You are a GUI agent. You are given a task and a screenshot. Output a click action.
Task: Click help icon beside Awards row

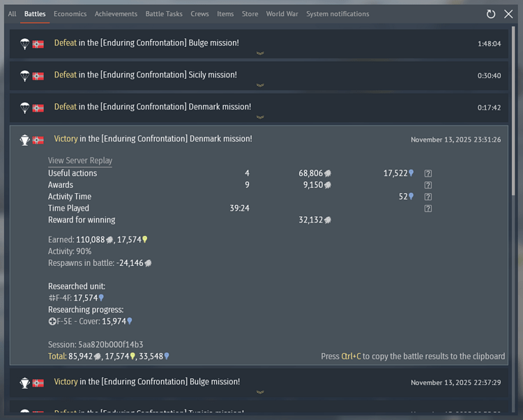[428, 186]
